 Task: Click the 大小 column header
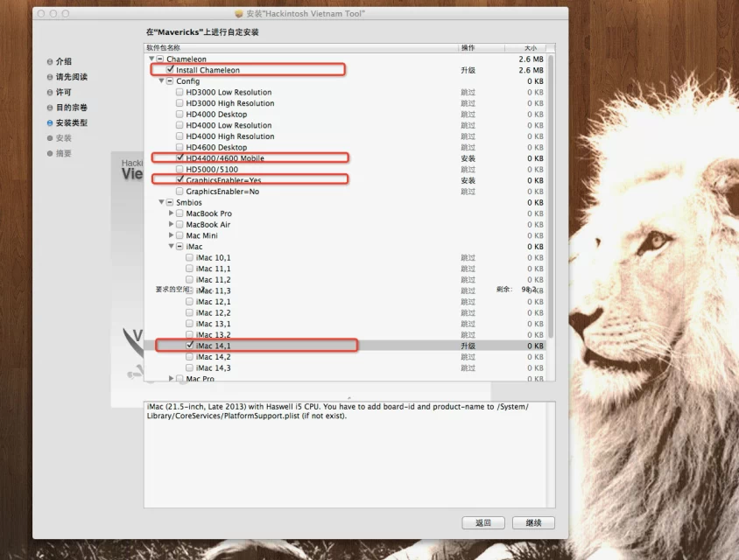click(530, 48)
